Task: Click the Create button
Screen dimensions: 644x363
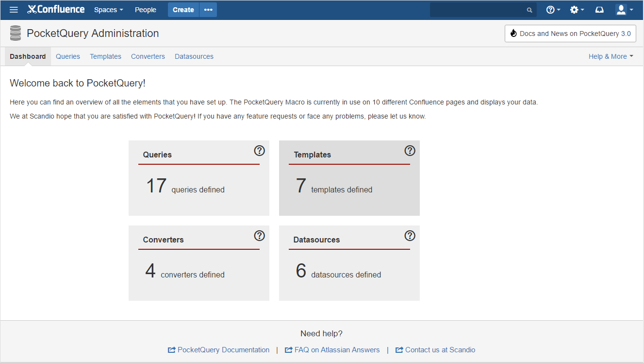Action: pos(183,10)
